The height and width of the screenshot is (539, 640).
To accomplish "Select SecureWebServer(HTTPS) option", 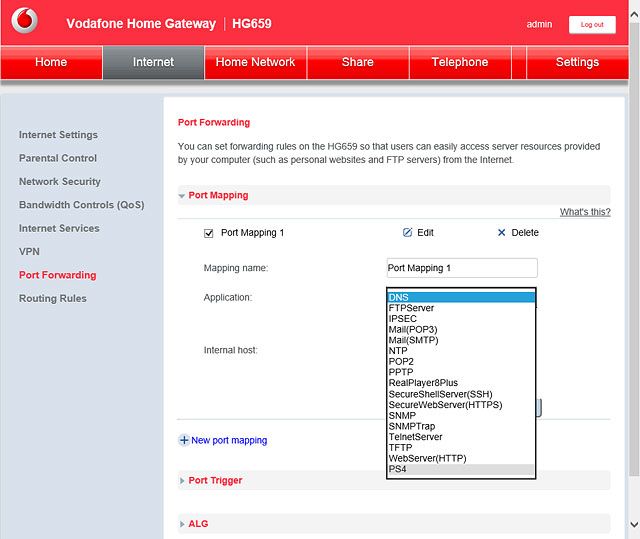I will click(460, 405).
